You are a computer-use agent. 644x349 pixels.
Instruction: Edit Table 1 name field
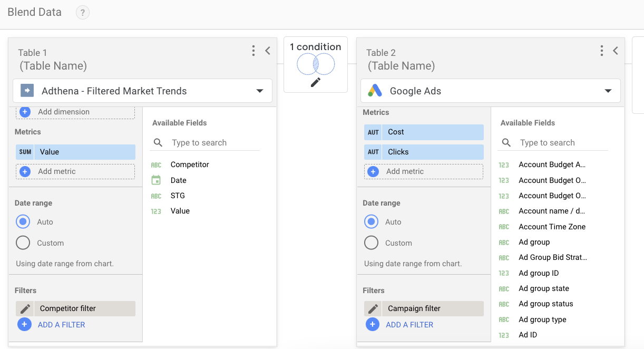point(53,66)
